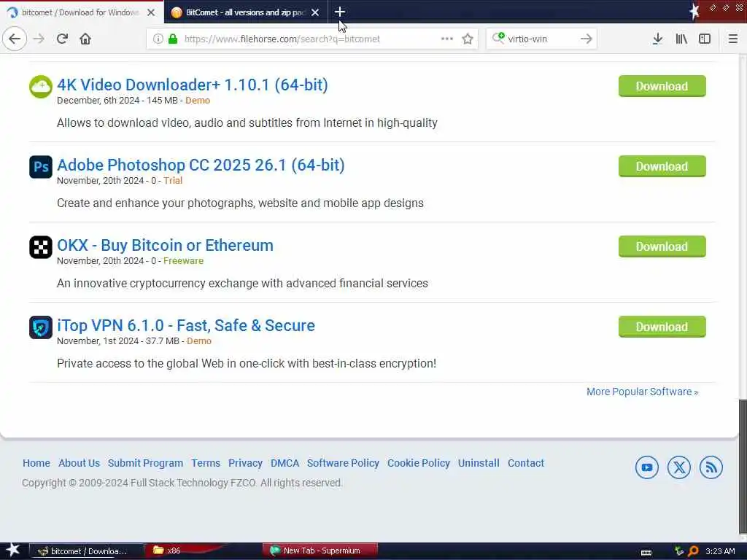This screenshot has width=747, height=560.
Task: Open Privacy footer link
Action: pyautogui.click(x=245, y=463)
